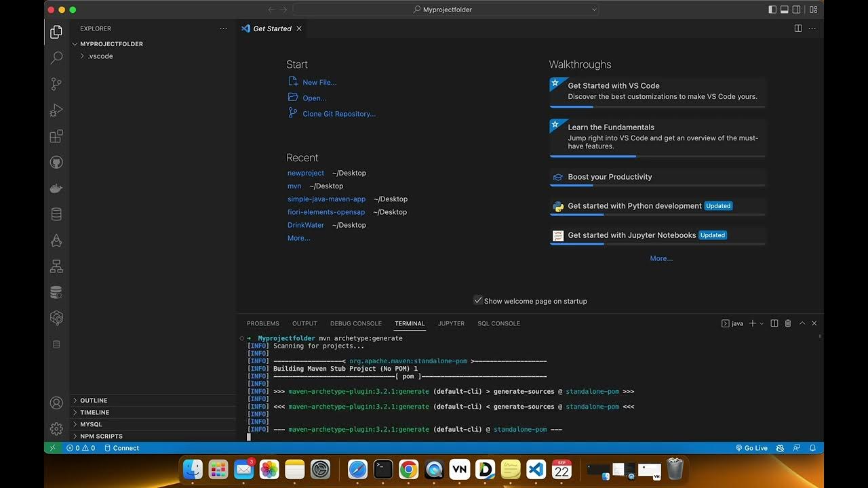
Task: Toggle panel layout icon in title bar
Action: pos(785,9)
